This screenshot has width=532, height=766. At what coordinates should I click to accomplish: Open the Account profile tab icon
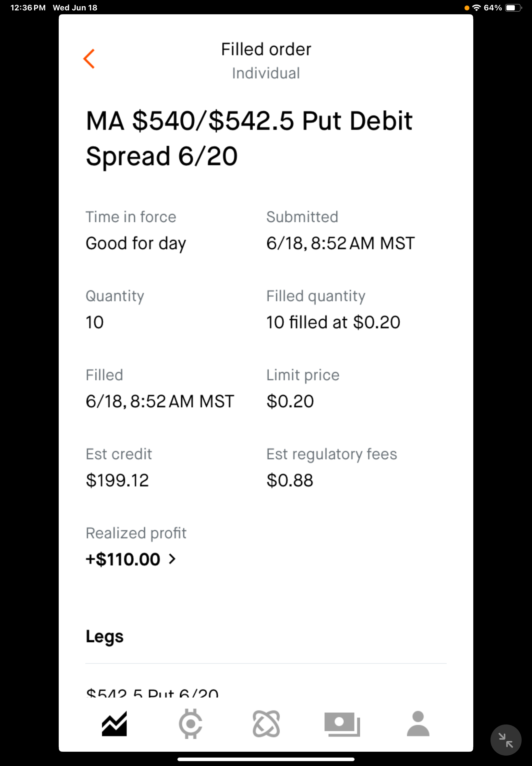click(418, 724)
